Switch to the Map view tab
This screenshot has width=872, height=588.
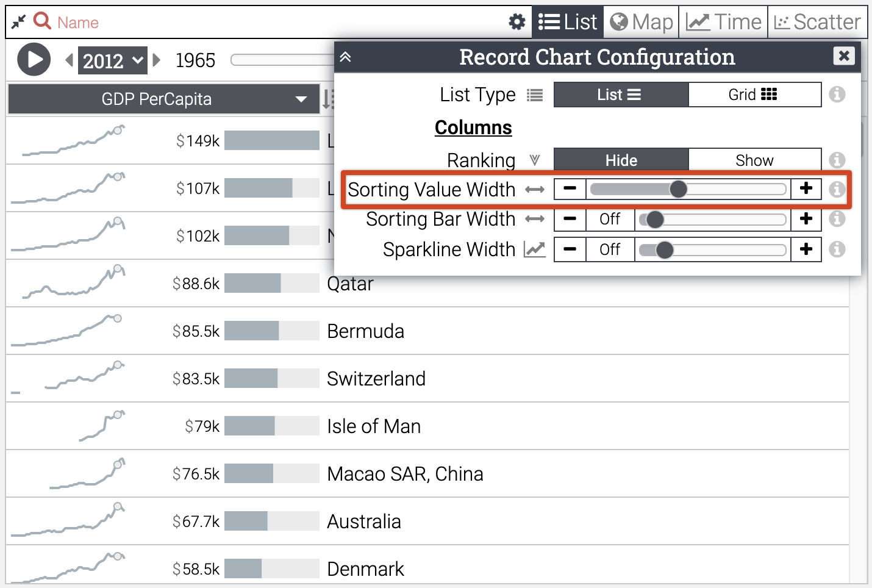click(x=641, y=23)
